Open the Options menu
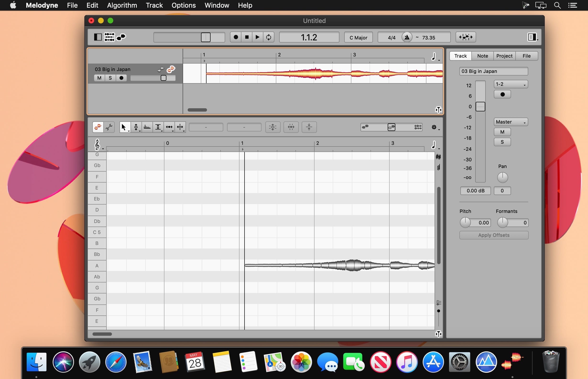This screenshot has width=588, height=379. pos(184,5)
